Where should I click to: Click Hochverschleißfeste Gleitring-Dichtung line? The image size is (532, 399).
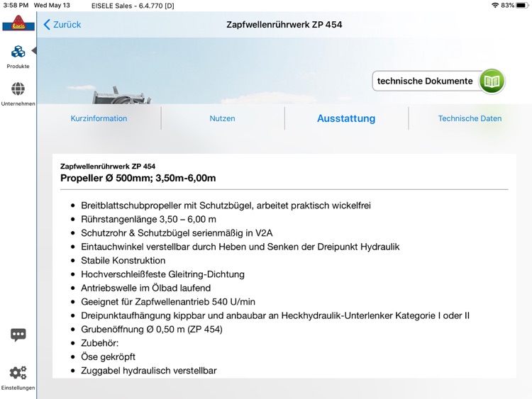tap(162, 274)
